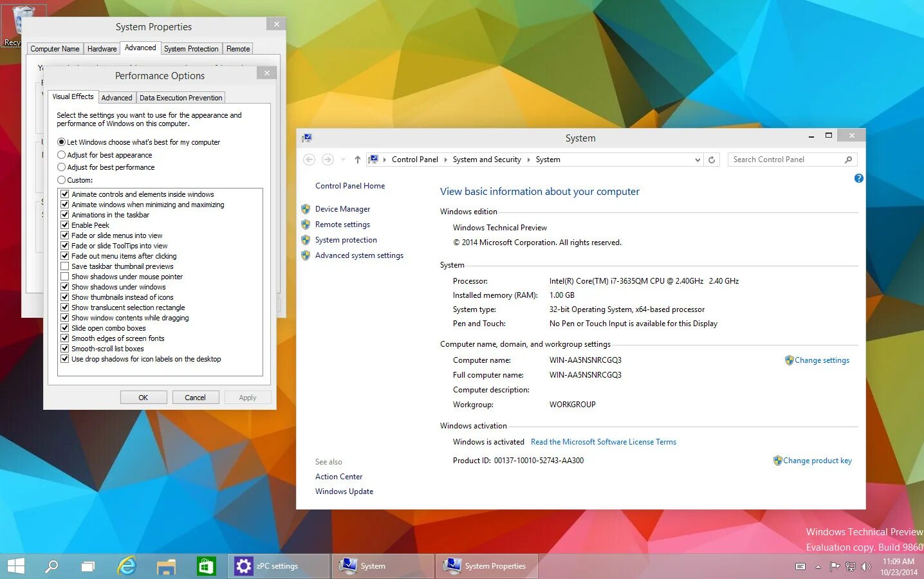This screenshot has width=924, height=579.
Task: Toggle Smooth edges of screen fonts
Action: click(x=64, y=338)
